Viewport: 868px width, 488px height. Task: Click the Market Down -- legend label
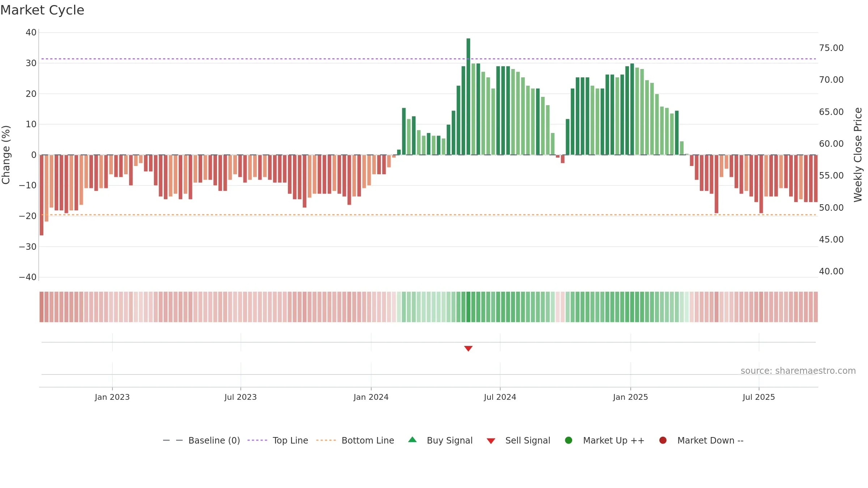[710, 440]
